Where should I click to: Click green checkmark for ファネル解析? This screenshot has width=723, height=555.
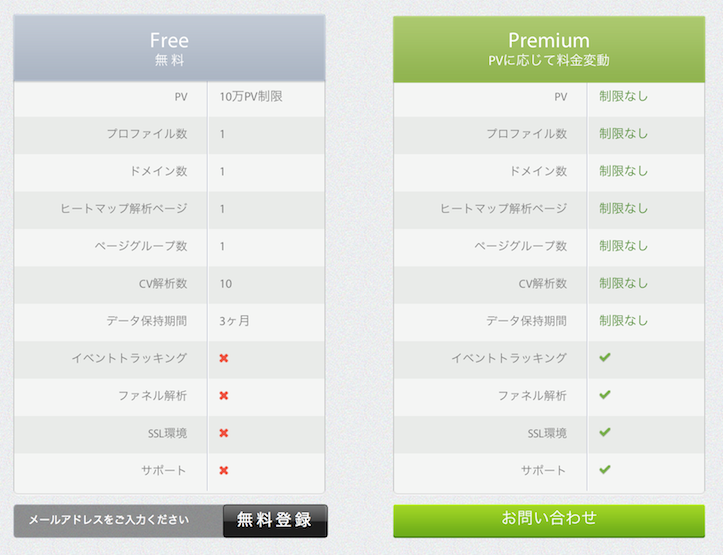605,395
